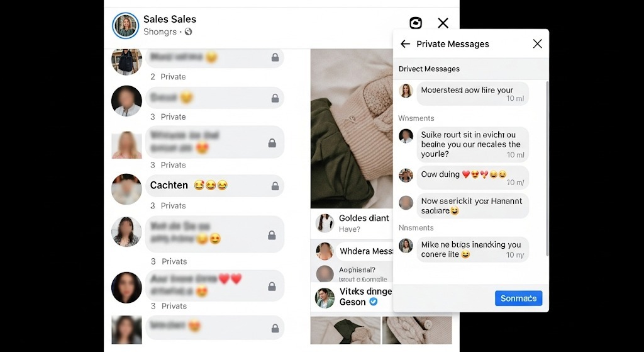Open the Cachten comment bubble
This screenshot has width=644, height=352.
point(214,186)
